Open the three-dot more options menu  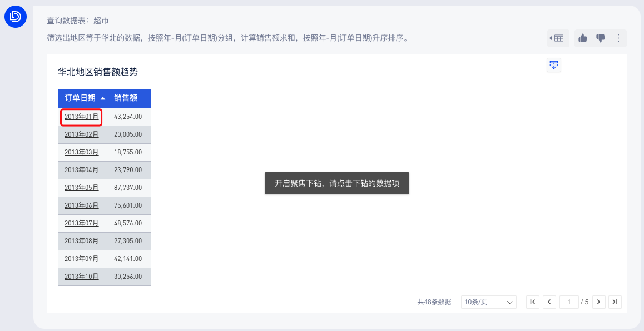pos(618,38)
